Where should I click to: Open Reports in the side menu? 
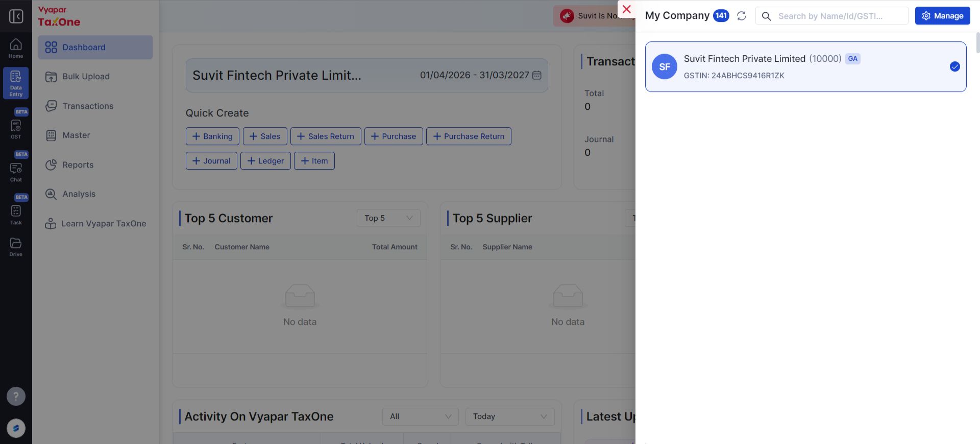tap(95, 165)
